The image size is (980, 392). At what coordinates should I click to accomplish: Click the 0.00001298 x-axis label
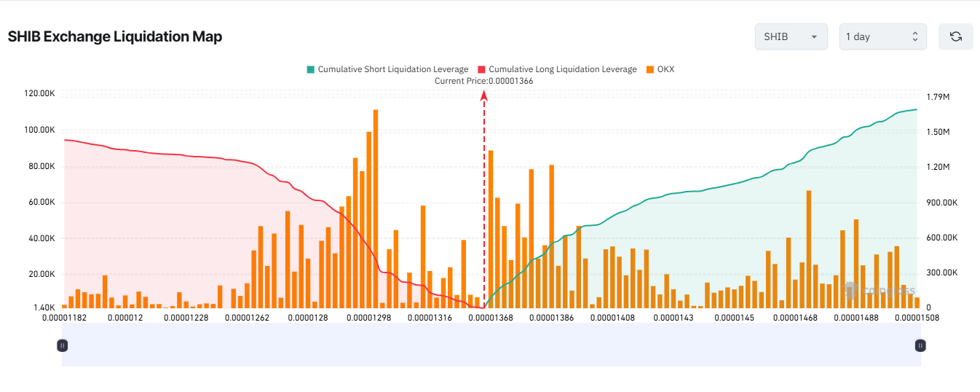coord(369,318)
